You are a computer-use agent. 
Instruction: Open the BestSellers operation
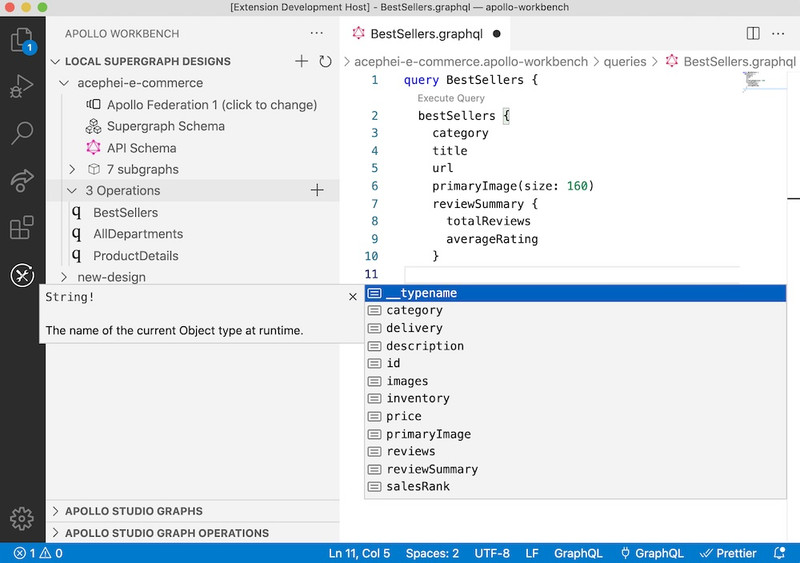coord(126,212)
